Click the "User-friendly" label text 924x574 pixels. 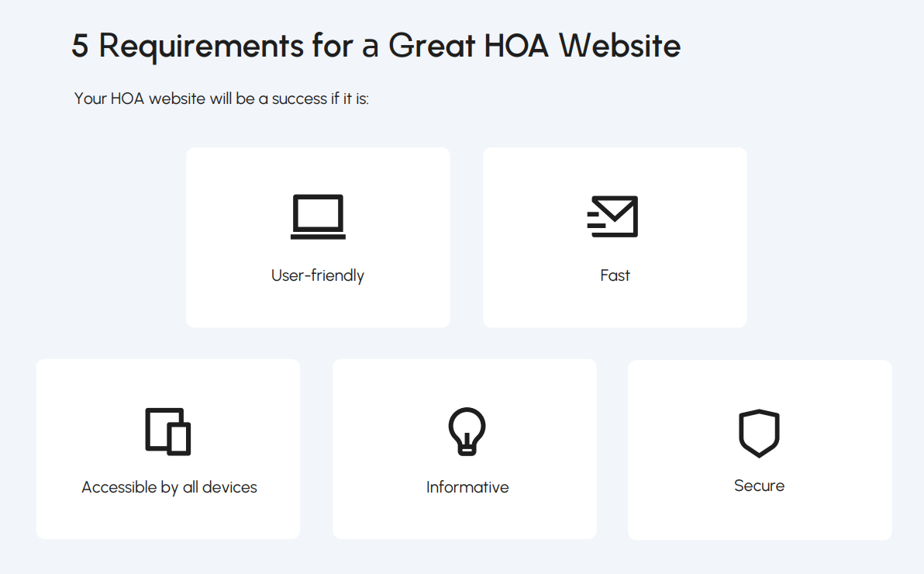318,276
